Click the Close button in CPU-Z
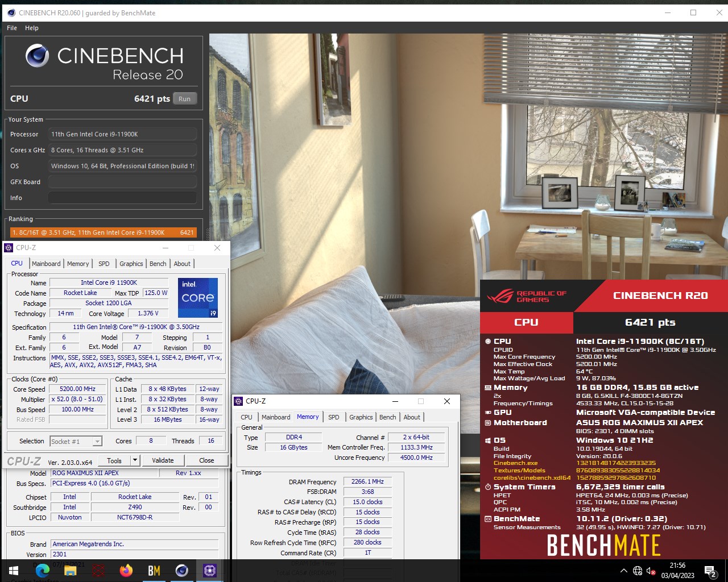728x582 pixels. [206, 460]
